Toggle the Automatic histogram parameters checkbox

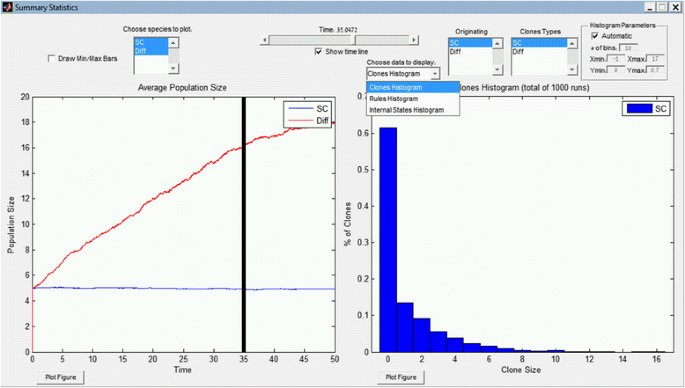(x=595, y=36)
